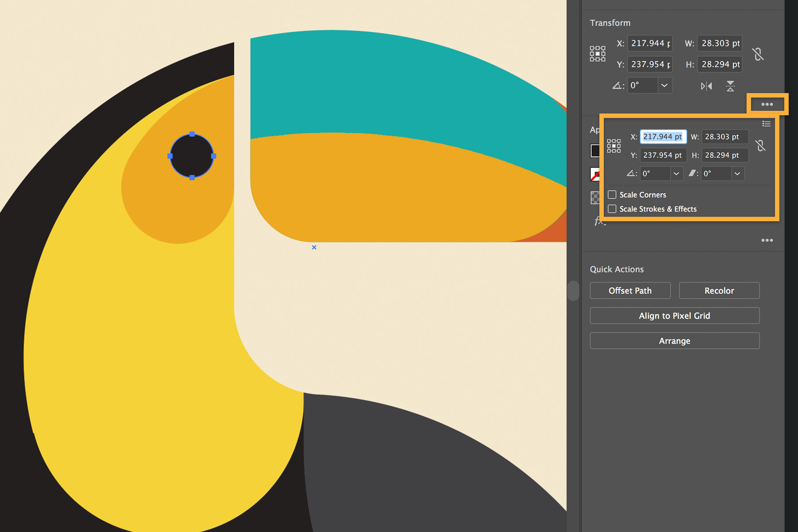Click the Arrange button
Screen dimensions: 798x532
point(674,341)
